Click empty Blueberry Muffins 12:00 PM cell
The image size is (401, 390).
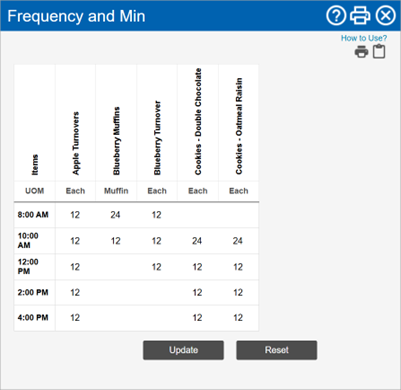click(116, 267)
